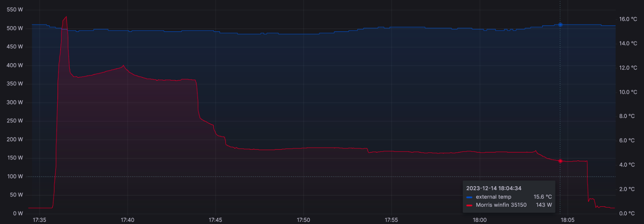This screenshot has width=644, height=224.
Task: Click the 300 W axis label
Action: click(15, 102)
